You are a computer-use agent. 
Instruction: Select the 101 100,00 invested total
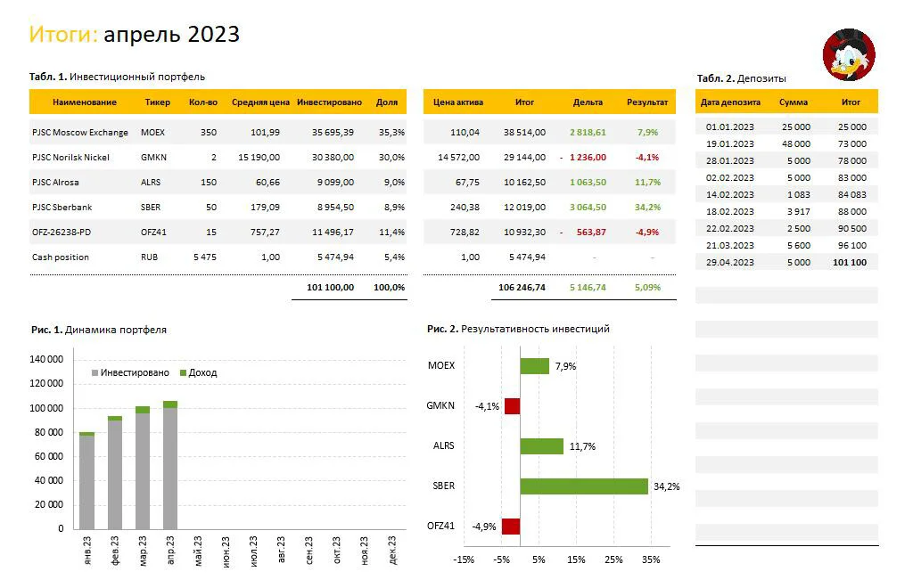(330, 287)
